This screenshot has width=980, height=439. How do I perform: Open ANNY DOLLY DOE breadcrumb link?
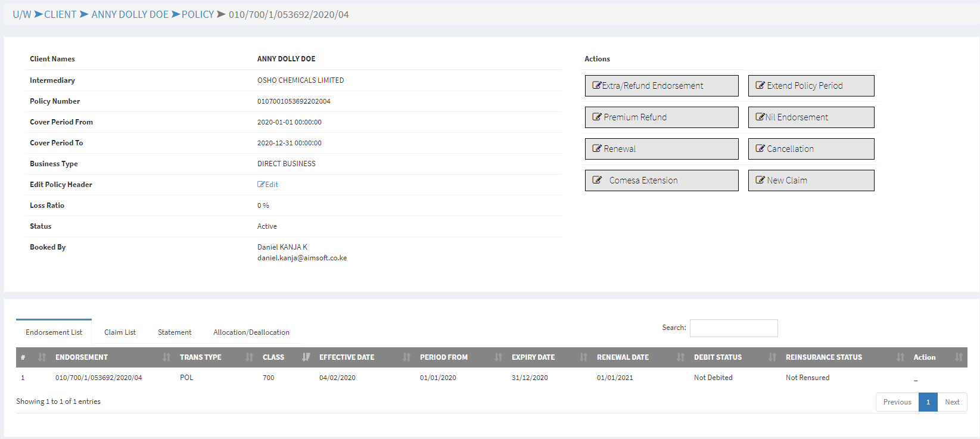coord(130,14)
